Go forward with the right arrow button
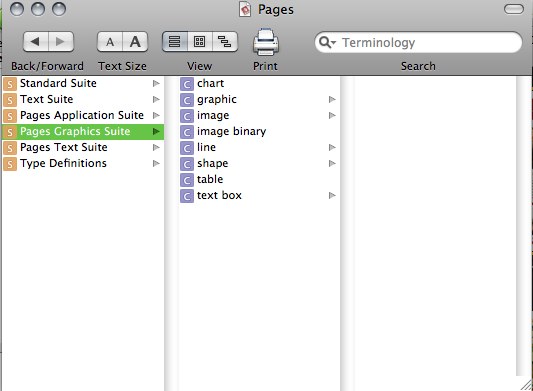This screenshot has width=533, height=391. 61,42
